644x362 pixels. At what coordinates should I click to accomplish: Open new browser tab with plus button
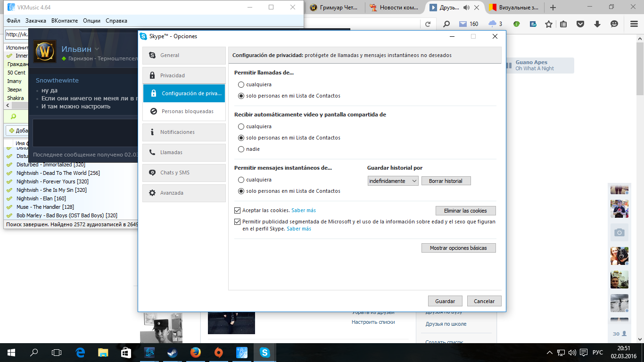tap(553, 8)
